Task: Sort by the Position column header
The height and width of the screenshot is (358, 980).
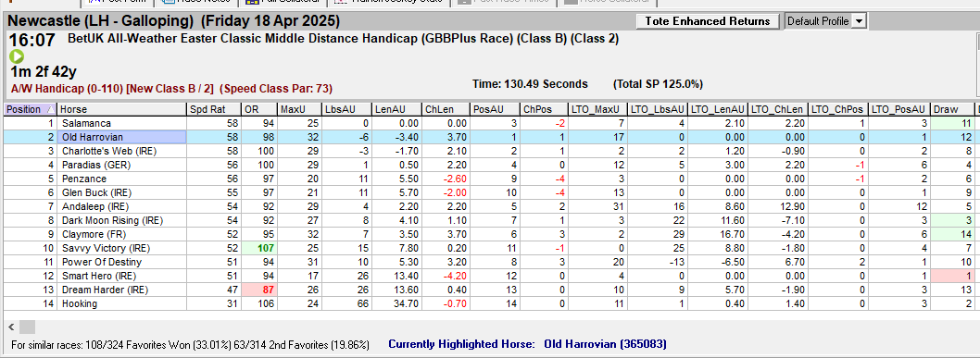Action: pyautogui.click(x=30, y=109)
